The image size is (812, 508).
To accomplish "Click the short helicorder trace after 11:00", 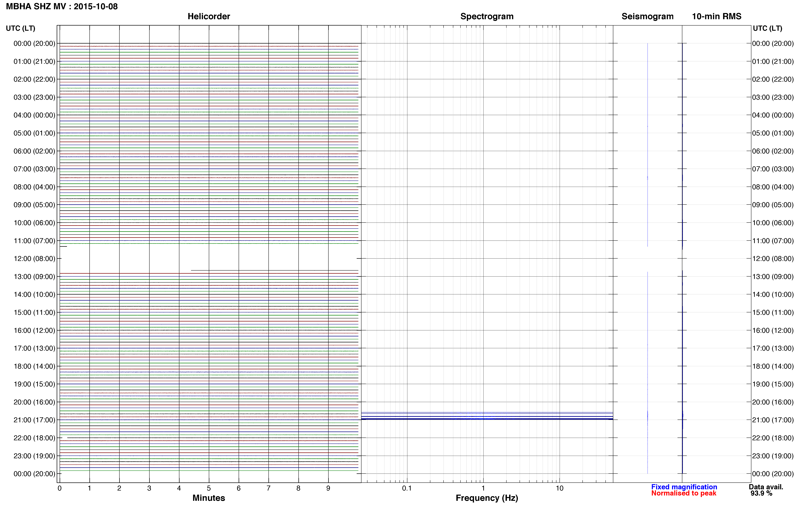I will coord(63,247).
